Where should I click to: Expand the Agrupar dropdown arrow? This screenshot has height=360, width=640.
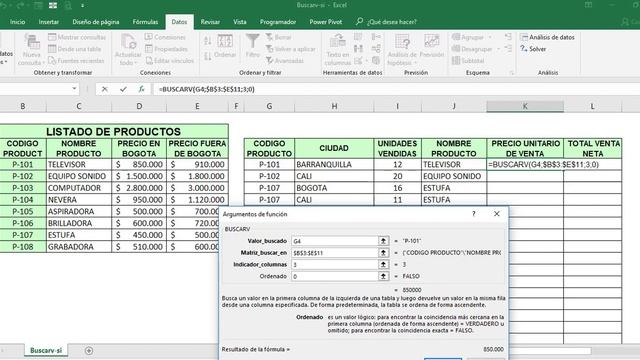point(490,37)
